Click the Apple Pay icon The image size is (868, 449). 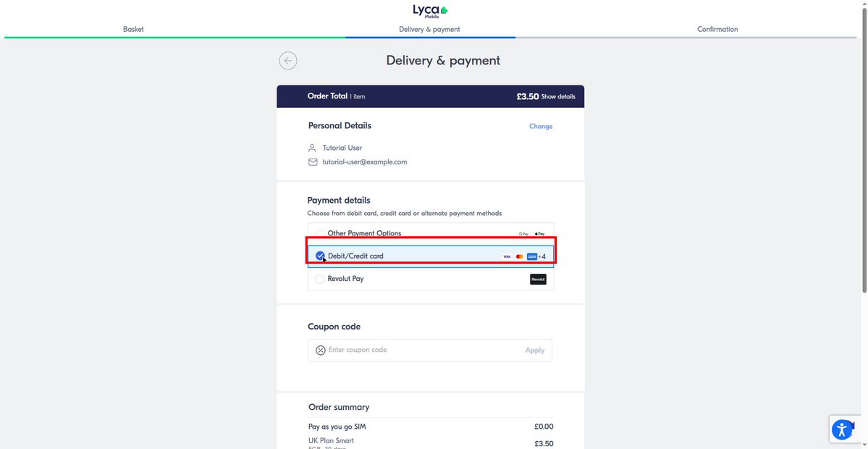[540, 234]
